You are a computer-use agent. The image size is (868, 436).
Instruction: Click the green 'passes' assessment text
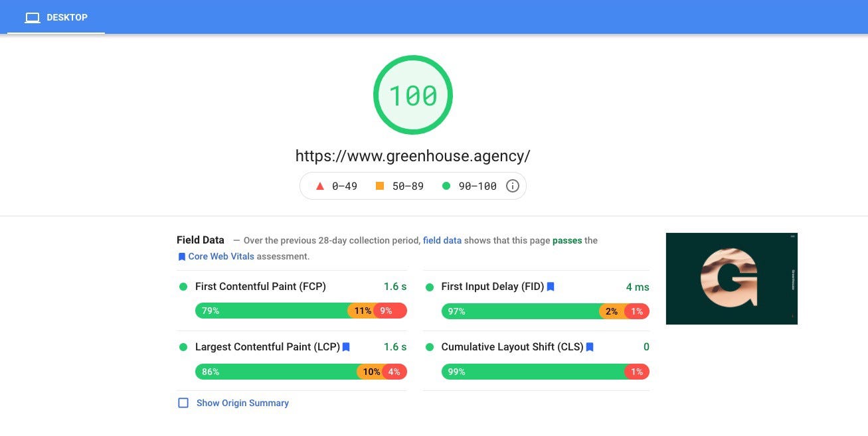tap(567, 241)
